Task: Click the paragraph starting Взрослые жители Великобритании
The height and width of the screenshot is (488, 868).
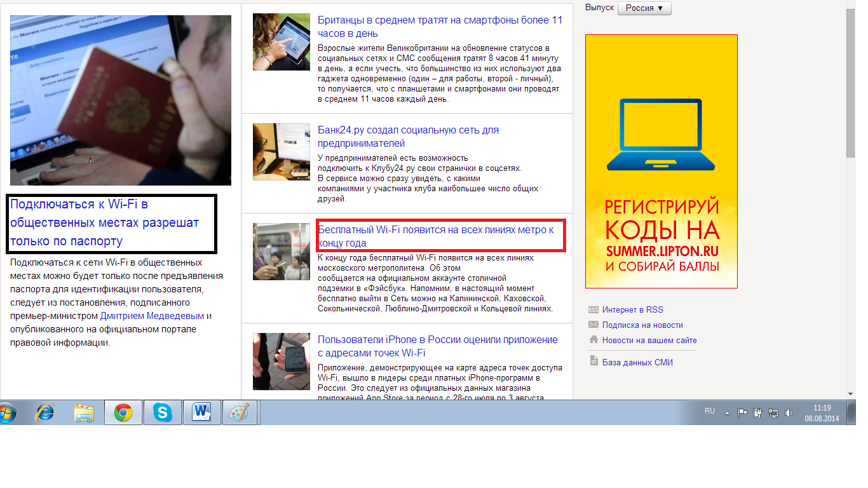Action: [438, 74]
